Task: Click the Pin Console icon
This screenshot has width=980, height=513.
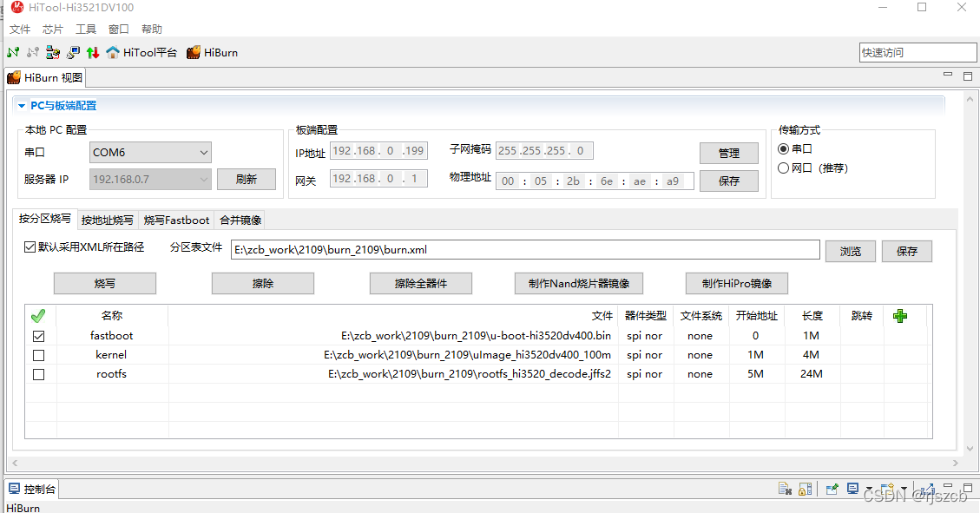Action: pos(832,489)
